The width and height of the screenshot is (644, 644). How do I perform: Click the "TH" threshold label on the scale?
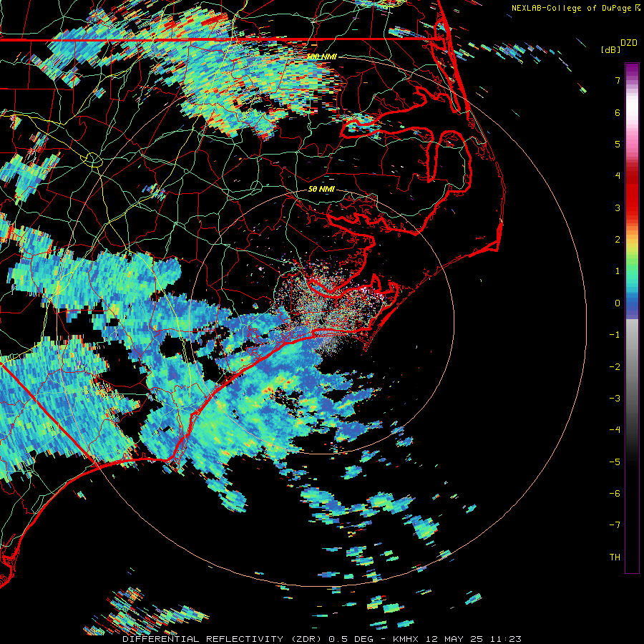pyautogui.click(x=615, y=557)
